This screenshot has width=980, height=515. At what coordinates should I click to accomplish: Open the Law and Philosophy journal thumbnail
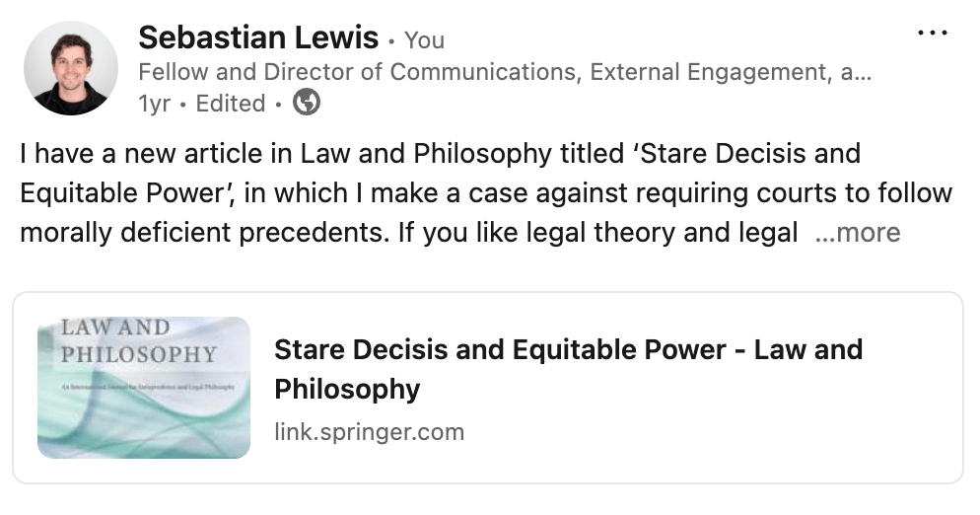pyautogui.click(x=144, y=388)
